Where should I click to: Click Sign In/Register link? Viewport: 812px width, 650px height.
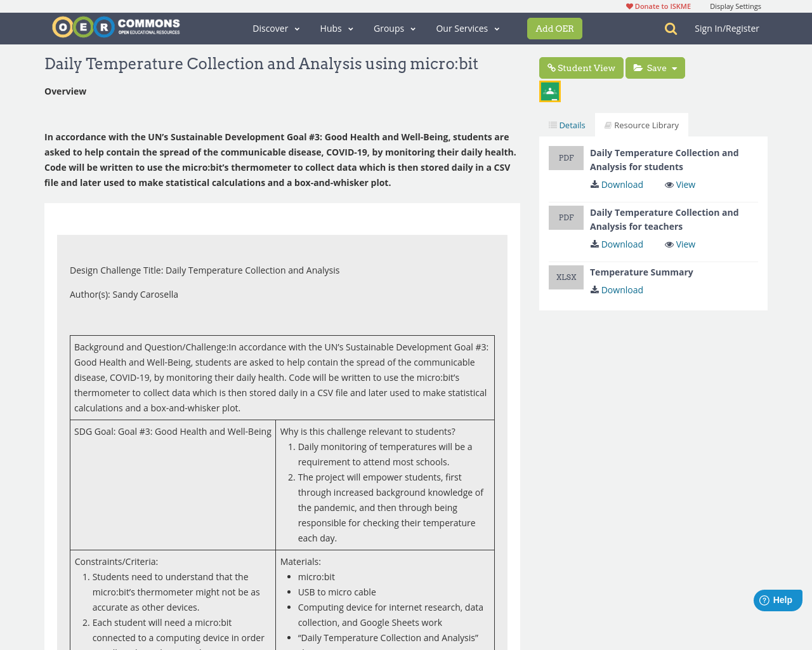click(x=727, y=29)
